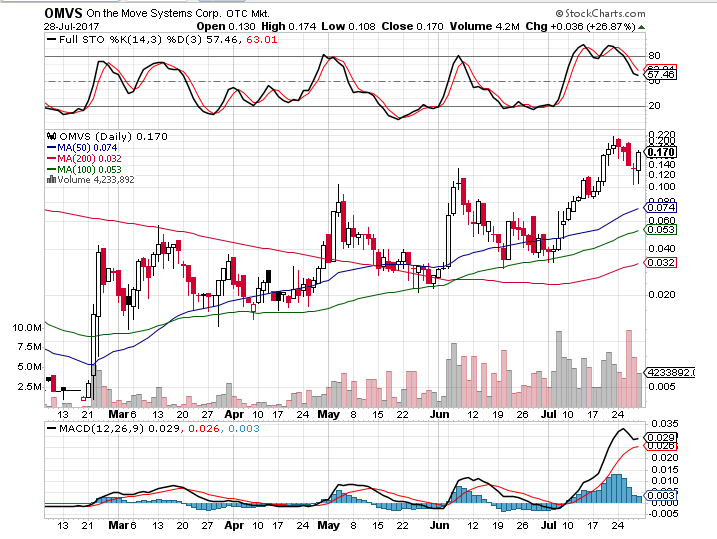Click the Volume 4.2M header value
717x539 pixels.
(484, 27)
